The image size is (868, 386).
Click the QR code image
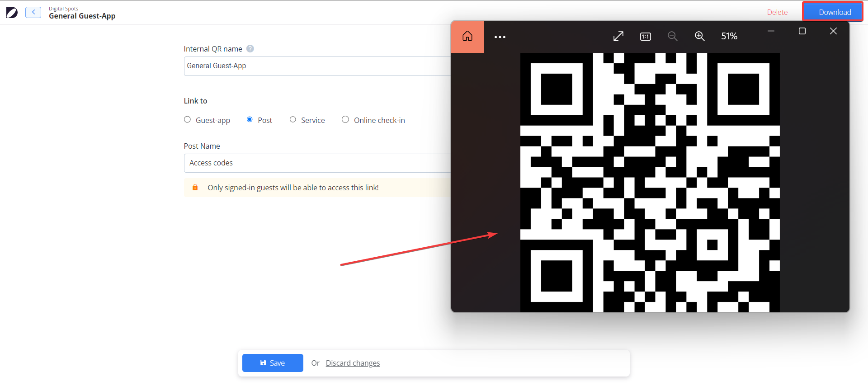tap(650, 183)
